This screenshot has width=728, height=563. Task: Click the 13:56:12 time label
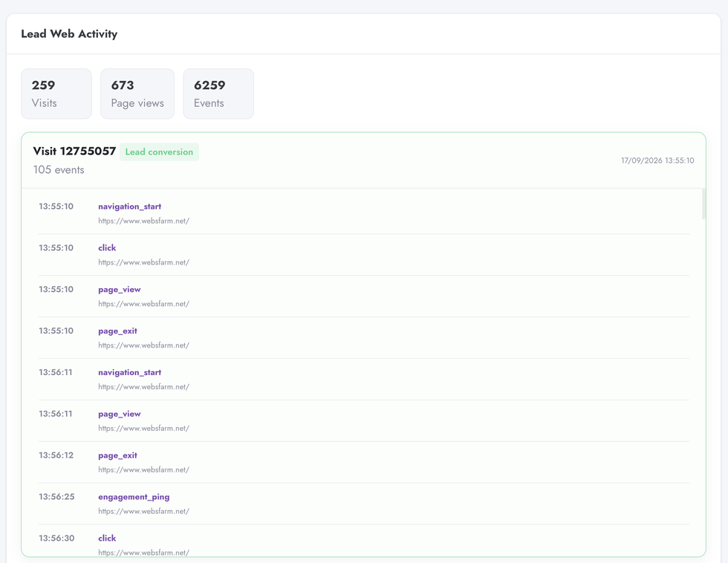coord(56,455)
